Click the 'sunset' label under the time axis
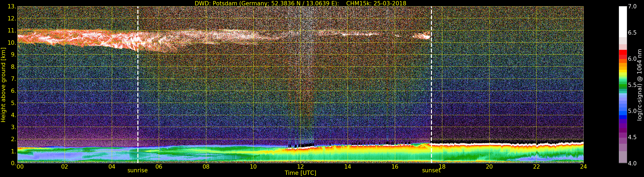644x177 pixels. [x=431, y=171]
